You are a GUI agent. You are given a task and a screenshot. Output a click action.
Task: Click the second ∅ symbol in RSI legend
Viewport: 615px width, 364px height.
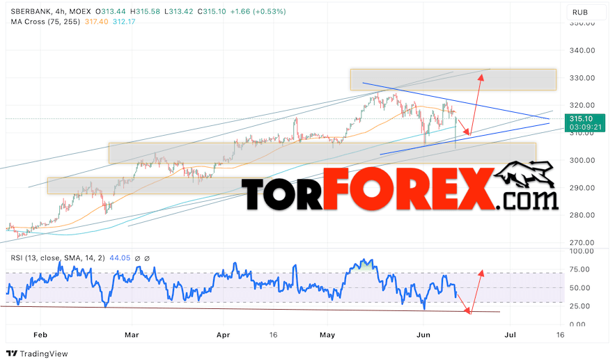[x=147, y=258]
